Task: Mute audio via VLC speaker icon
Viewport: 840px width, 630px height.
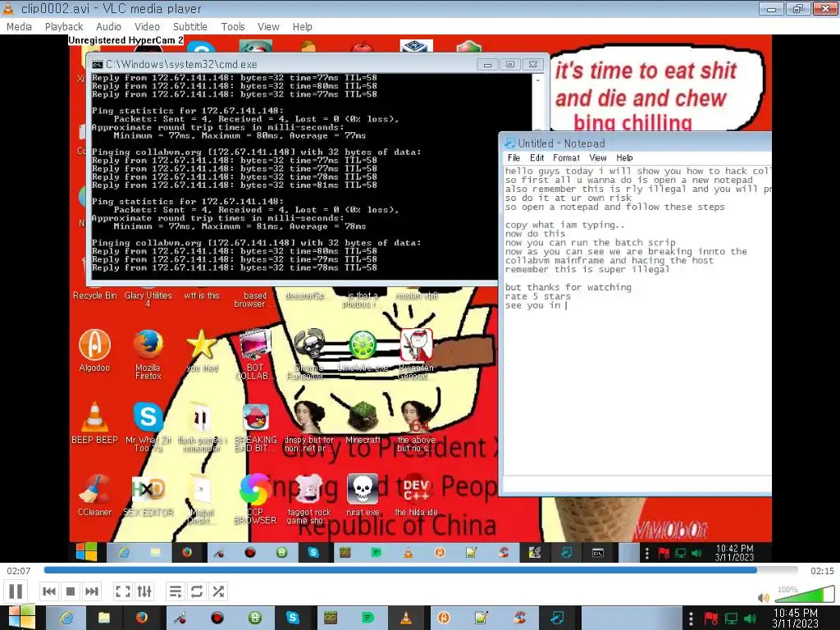Action: [764, 597]
